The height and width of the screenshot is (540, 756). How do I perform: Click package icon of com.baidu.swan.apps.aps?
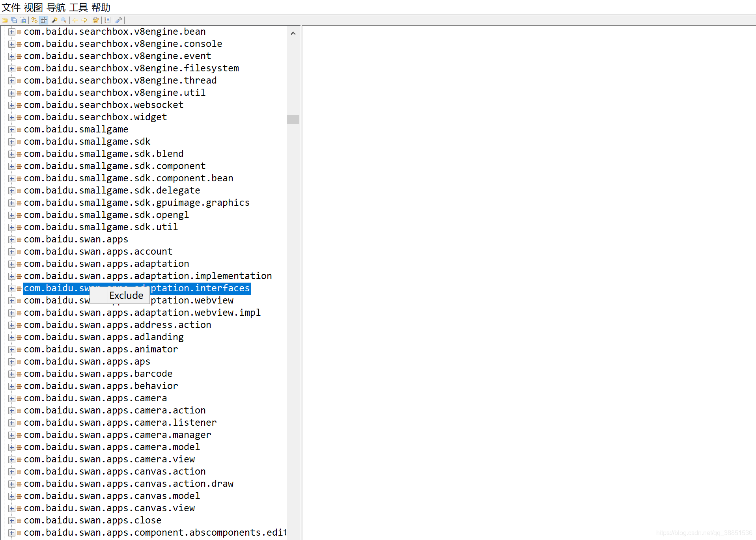pyautogui.click(x=19, y=362)
